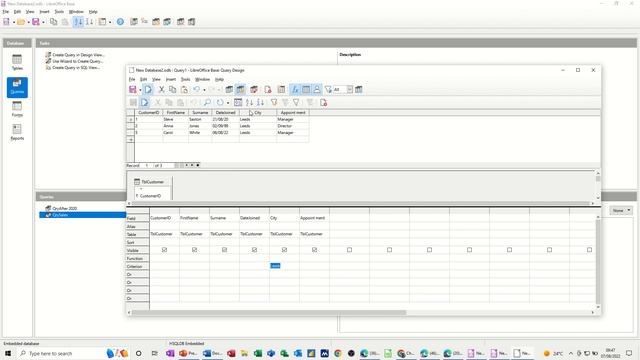Click the TblCustomer table box title
The image size is (640, 360).
152,182
